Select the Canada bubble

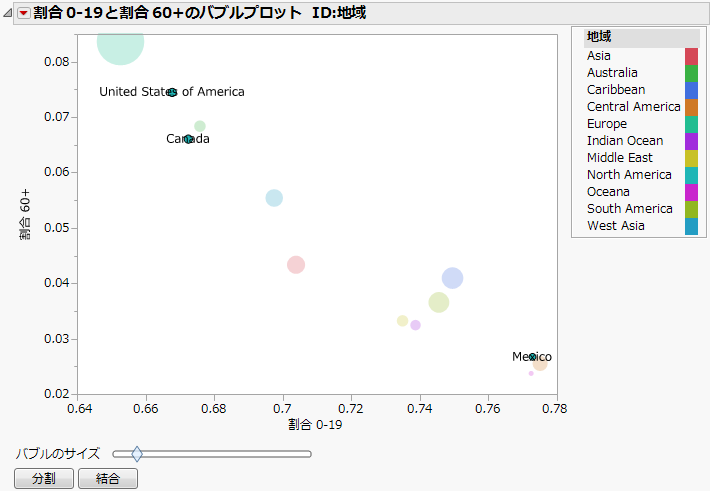click(188, 139)
